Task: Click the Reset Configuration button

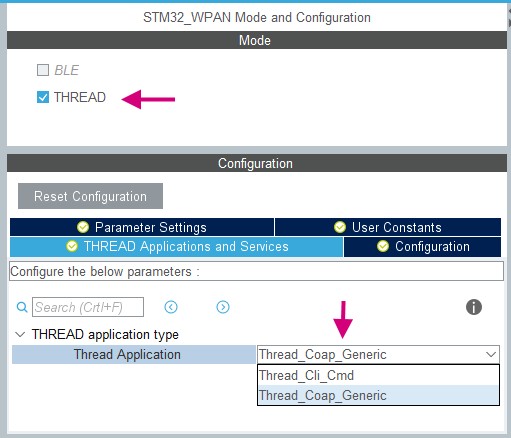Action: [x=90, y=196]
